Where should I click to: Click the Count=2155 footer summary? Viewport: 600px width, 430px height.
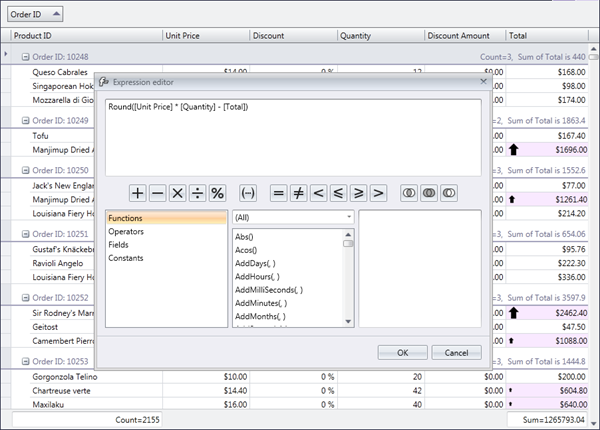click(x=87, y=420)
